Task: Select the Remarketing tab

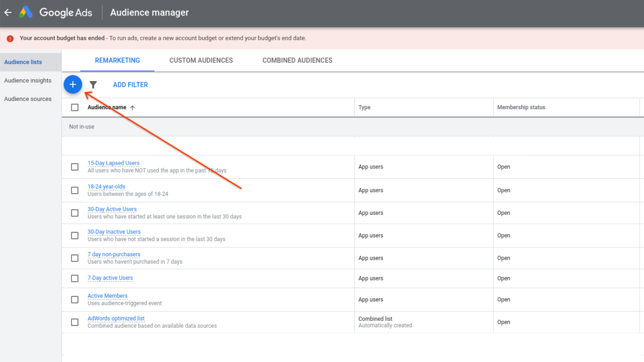Action: pos(117,60)
